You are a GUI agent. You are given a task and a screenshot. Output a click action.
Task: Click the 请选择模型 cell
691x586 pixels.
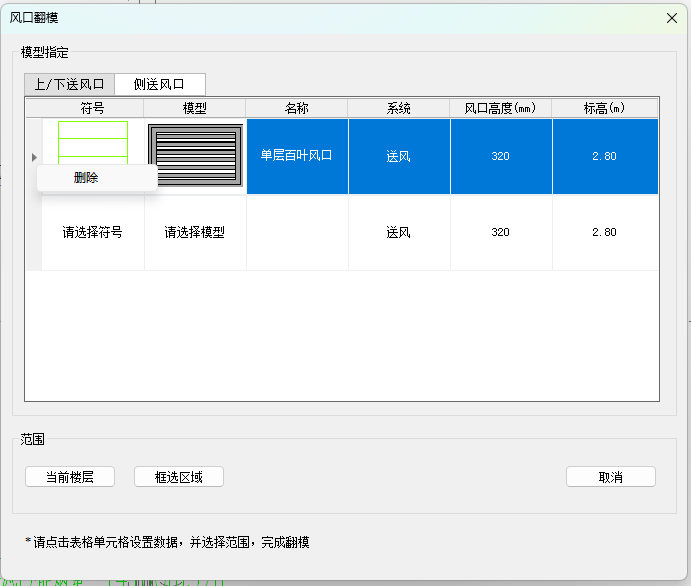[195, 232]
